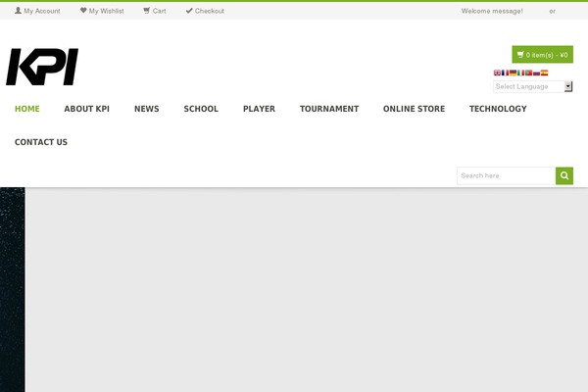Select the Portuguese flag language icon
This screenshot has width=588, height=392.
coord(529,73)
